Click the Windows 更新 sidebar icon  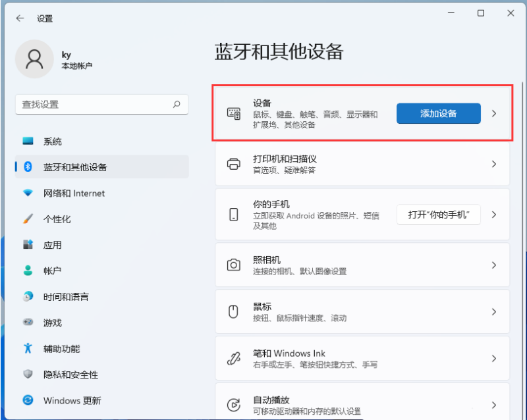click(x=28, y=400)
